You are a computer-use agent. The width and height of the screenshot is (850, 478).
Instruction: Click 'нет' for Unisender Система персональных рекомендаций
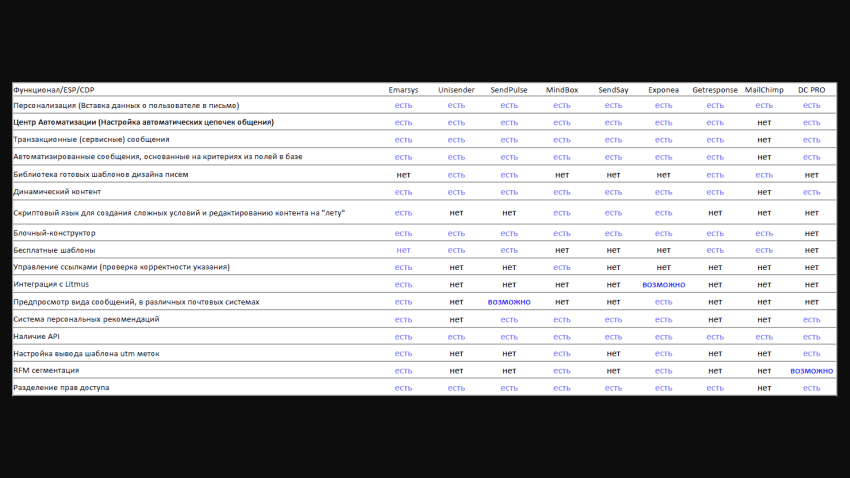(456, 320)
